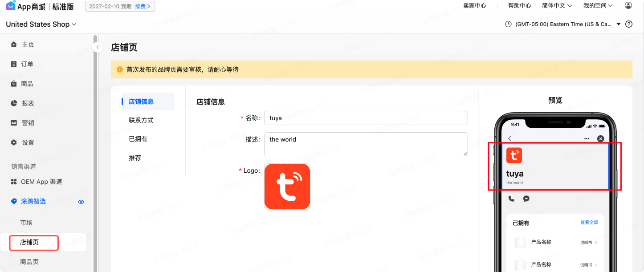This screenshot has height=272, width=644.
Task: Click the 商品 bag icon in sidebar
Action: [x=14, y=84]
